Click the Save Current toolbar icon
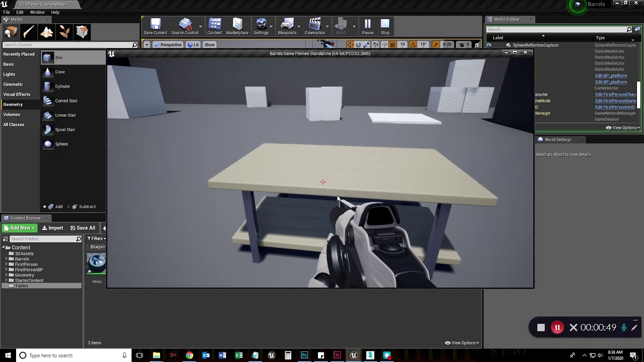This screenshot has height=362, width=644. [155, 27]
